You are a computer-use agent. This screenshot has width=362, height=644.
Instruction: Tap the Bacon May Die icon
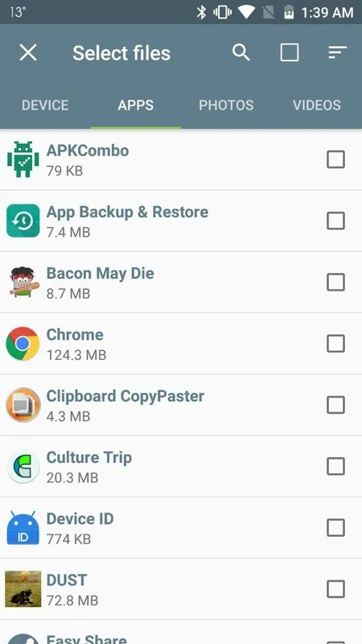23,282
